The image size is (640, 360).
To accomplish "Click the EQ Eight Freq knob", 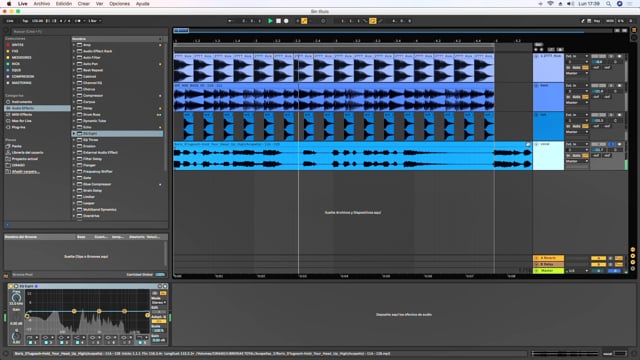I will point(16,298).
